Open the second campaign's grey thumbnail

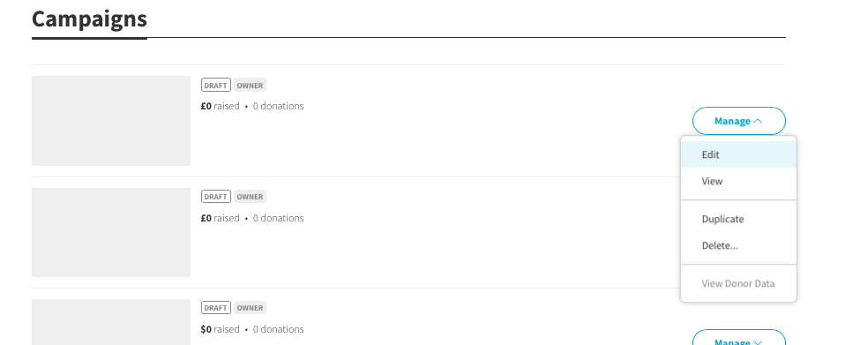(111, 232)
